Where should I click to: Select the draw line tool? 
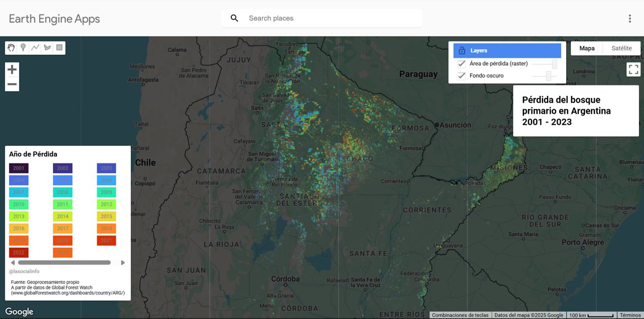(x=35, y=48)
